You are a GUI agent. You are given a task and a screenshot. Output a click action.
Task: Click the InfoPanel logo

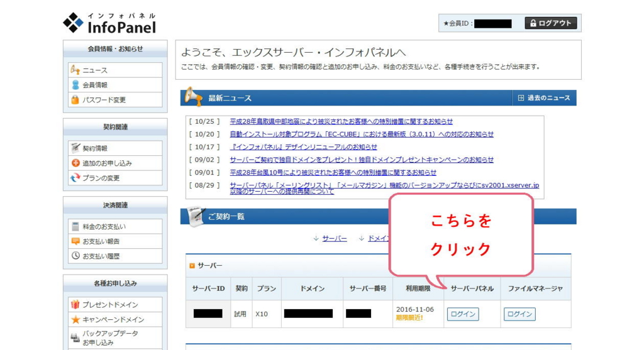109,23
